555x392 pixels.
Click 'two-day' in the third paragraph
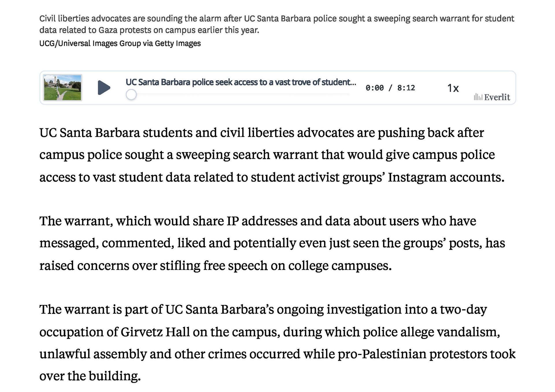pyautogui.click(x=463, y=310)
